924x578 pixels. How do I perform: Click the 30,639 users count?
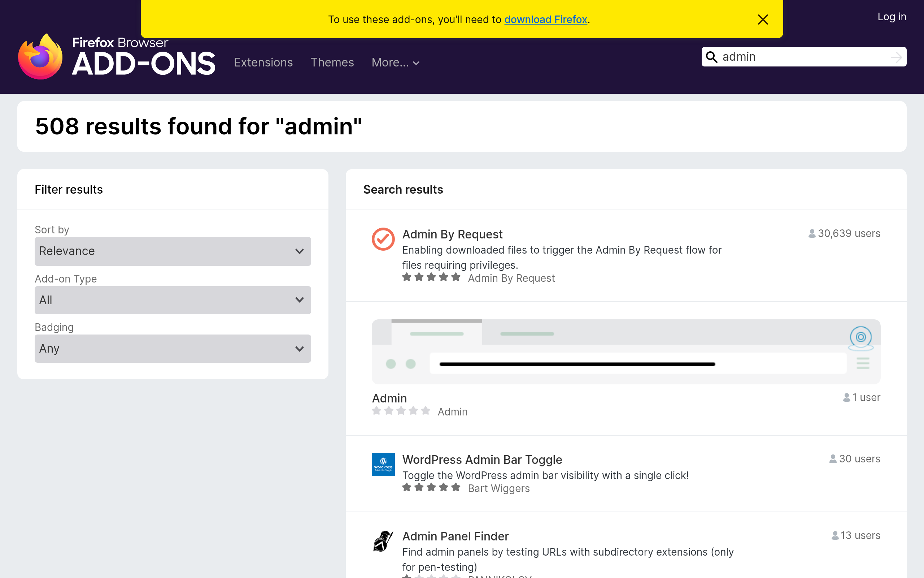click(x=849, y=234)
